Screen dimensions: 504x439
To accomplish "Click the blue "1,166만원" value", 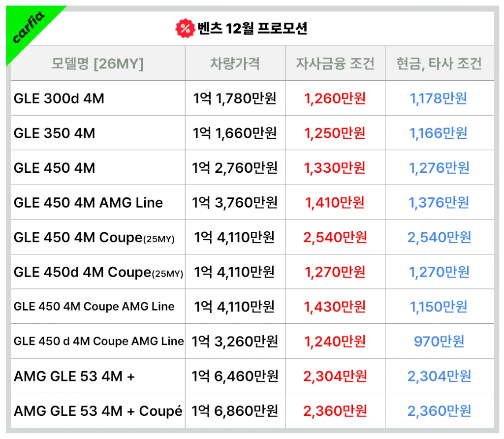I will click(439, 133).
